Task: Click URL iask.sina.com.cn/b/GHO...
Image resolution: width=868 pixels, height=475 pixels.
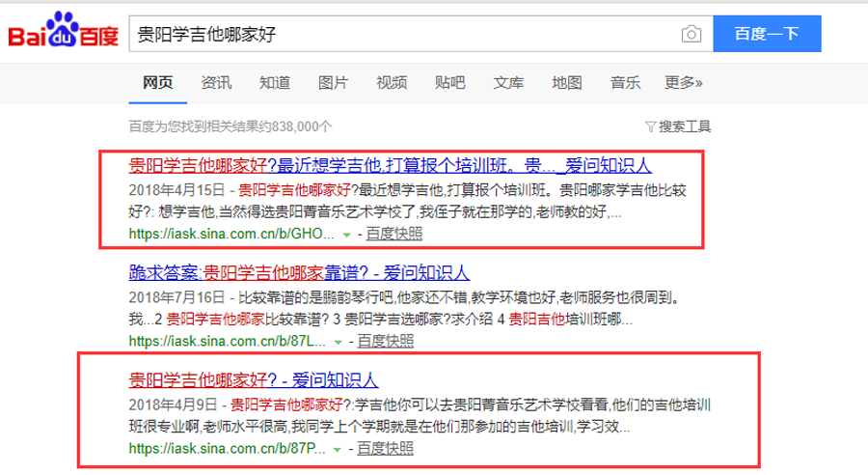Action: (231, 234)
